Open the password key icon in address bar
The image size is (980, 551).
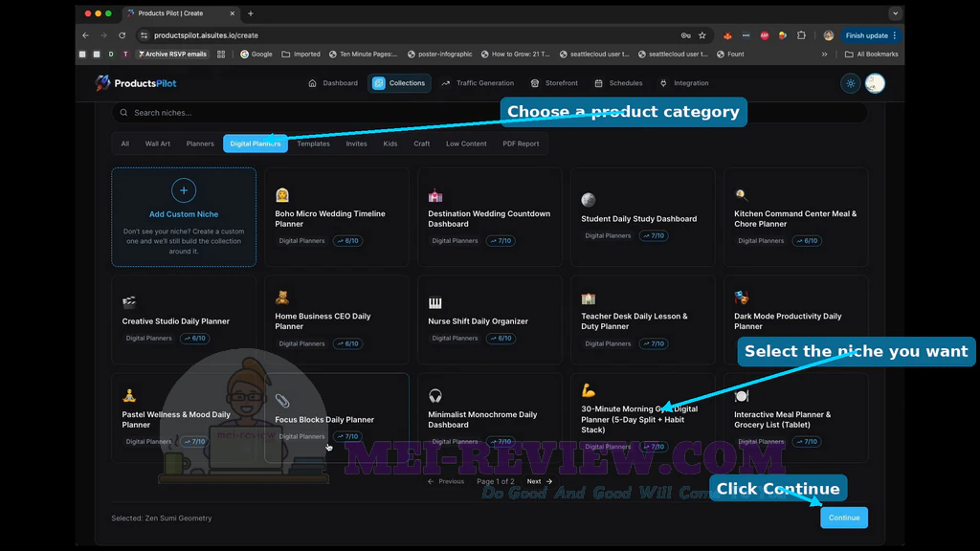click(x=685, y=35)
